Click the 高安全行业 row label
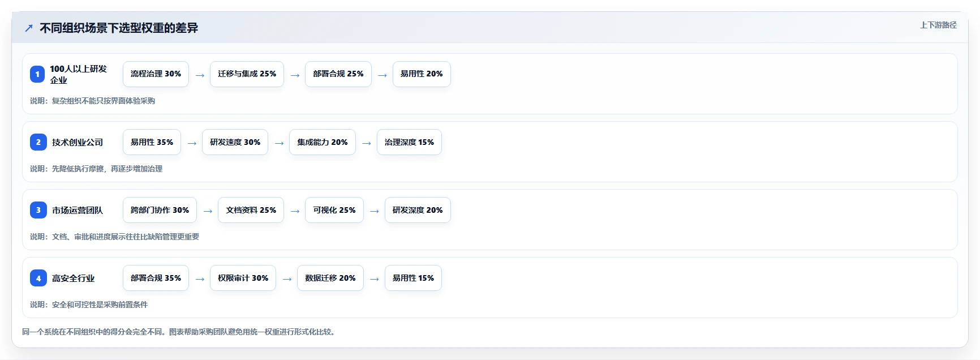 (x=74, y=278)
